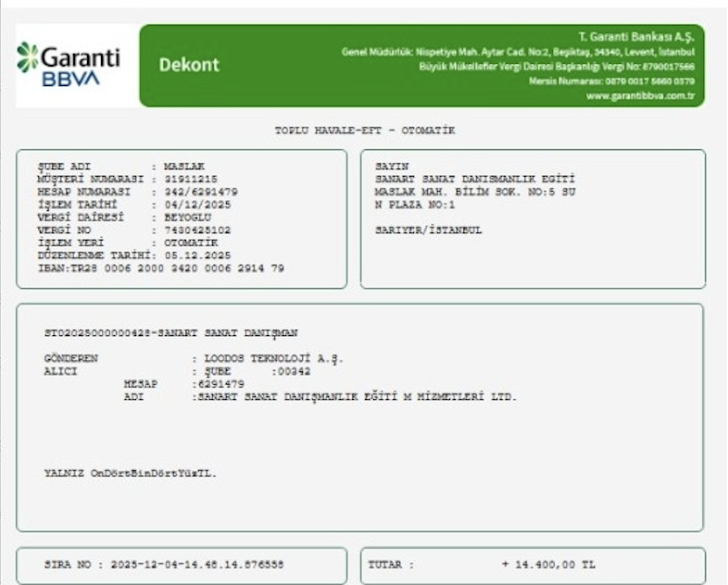The image size is (728, 585).
Task: Select the Mersis Numarası line
Action: click(612, 81)
